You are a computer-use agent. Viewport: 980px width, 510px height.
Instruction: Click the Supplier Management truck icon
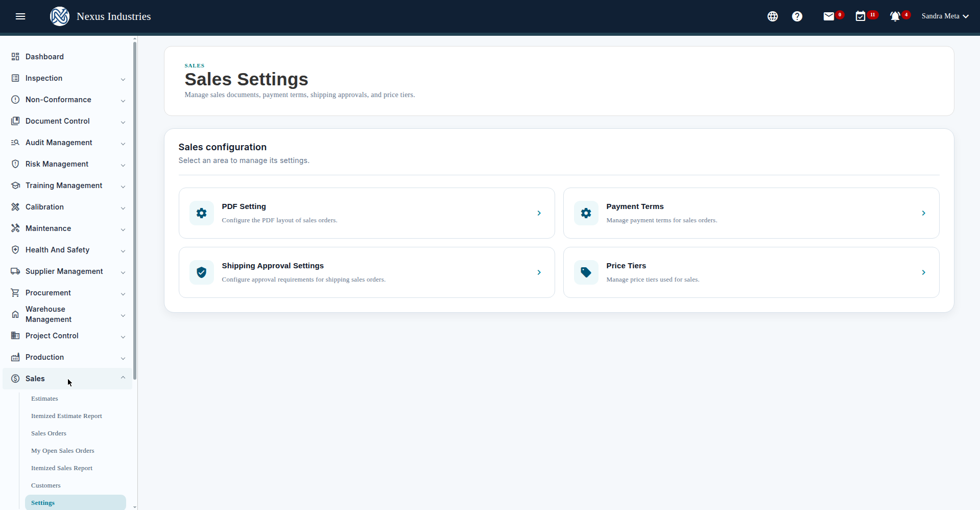tap(15, 271)
